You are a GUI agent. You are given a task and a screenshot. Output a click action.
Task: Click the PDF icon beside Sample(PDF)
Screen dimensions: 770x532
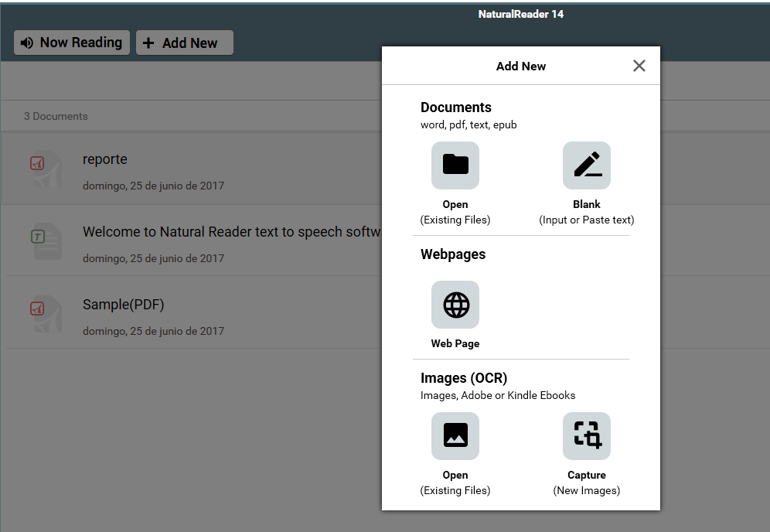click(x=46, y=314)
